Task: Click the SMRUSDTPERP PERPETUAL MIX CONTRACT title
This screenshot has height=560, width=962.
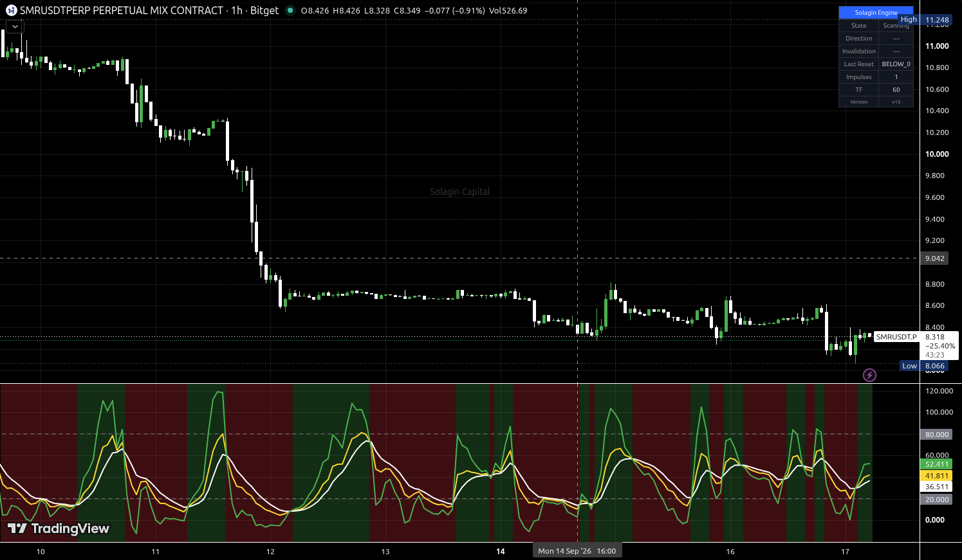Action: [122, 10]
